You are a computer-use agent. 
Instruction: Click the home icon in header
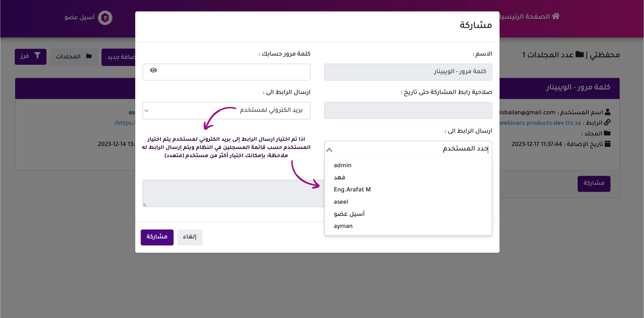pyautogui.click(x=556, y=16)
